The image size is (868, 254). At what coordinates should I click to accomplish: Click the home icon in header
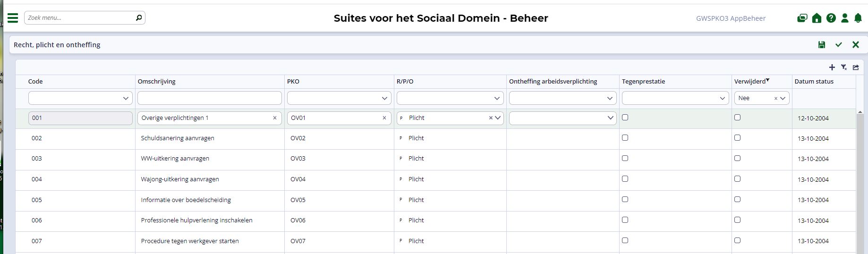pos(817,18)
